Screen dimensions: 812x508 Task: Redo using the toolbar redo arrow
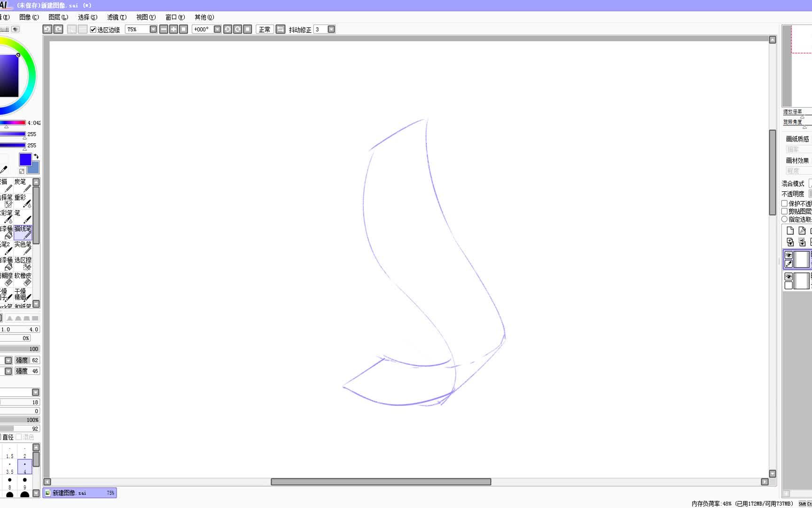pos(58,29)
